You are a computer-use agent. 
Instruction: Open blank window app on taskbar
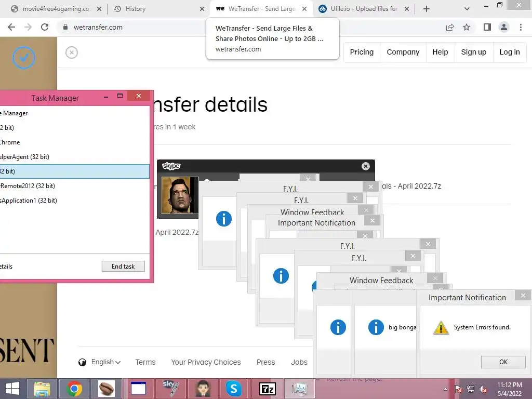(x=138, y=389)
